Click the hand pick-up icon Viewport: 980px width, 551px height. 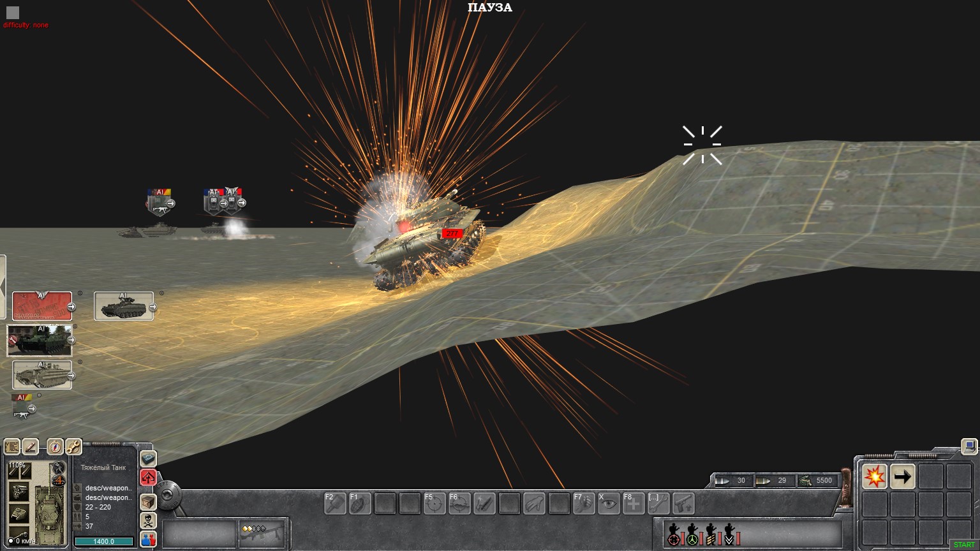tap(534, 504)
